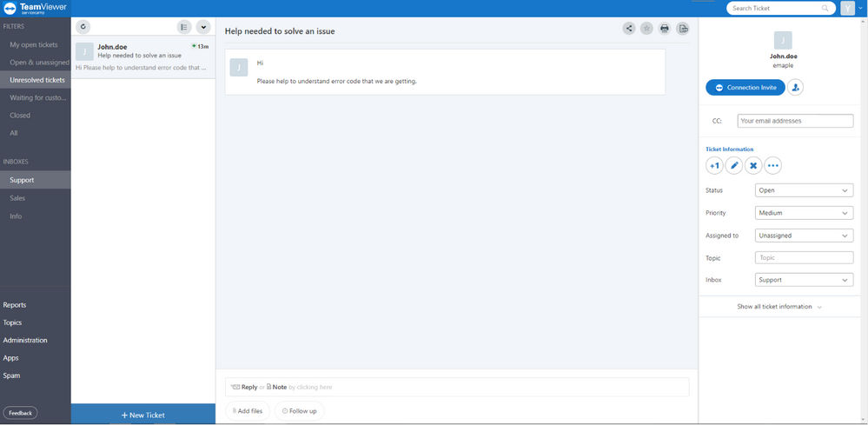Click sender avatar in the message

click(239, 68)
